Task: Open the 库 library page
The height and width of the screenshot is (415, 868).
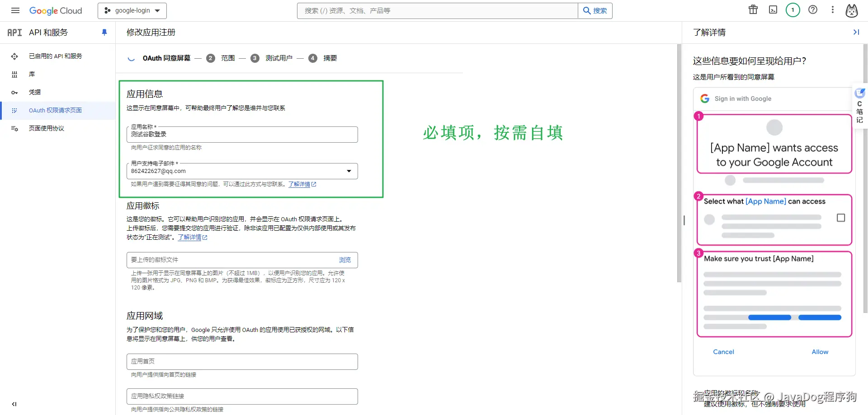Action: (x=32, y=74)
